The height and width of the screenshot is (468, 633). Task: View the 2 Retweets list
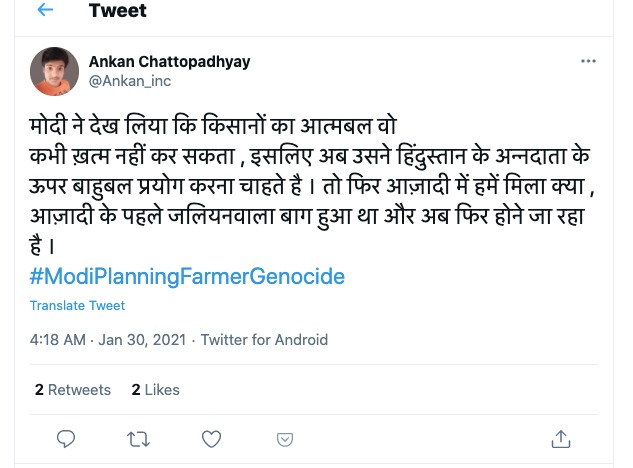pos(73,390)
